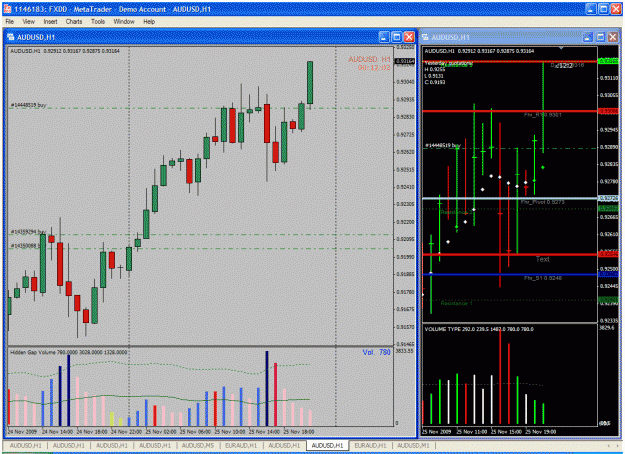Viewport: 625px width, 454px height.
Task: Open the Window menu
Action: [x=124, y=22]
